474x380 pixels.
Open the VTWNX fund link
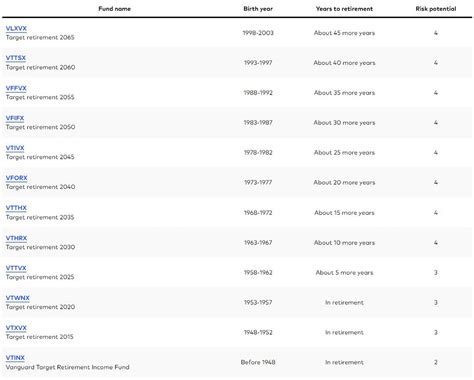pyautogui.click(x=18, y=298)
